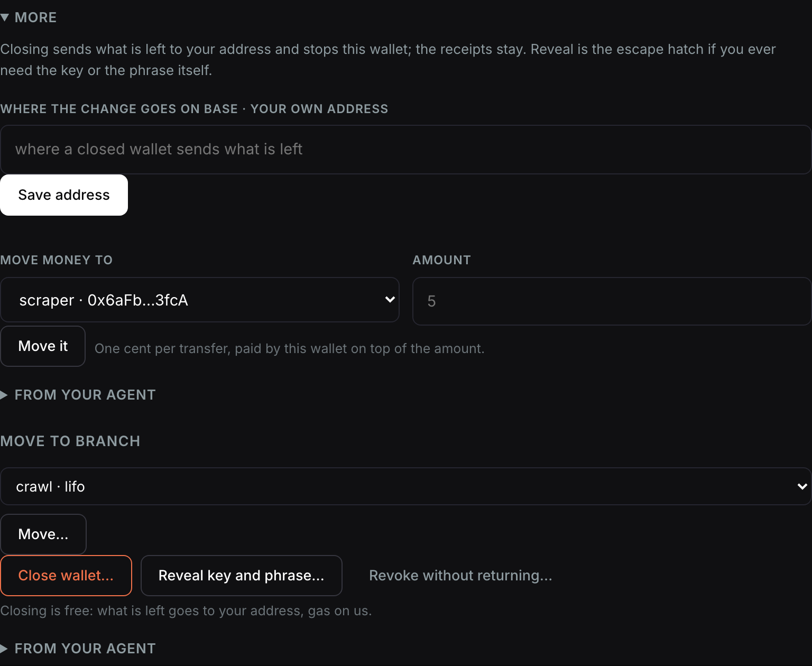This screenshot has height=666, width=812.
Task: Click Revoke without returning... link
Action: 460,576
